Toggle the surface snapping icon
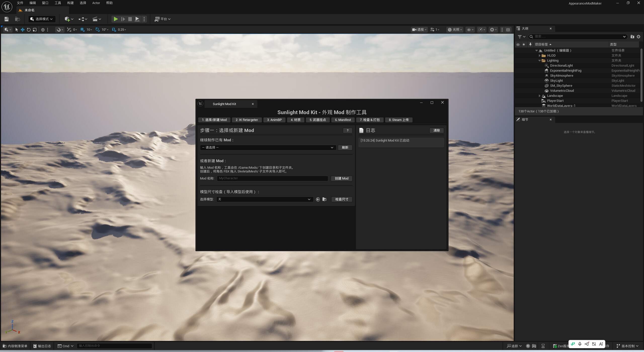This screenshot has height=352, width=644. point(69,30)
